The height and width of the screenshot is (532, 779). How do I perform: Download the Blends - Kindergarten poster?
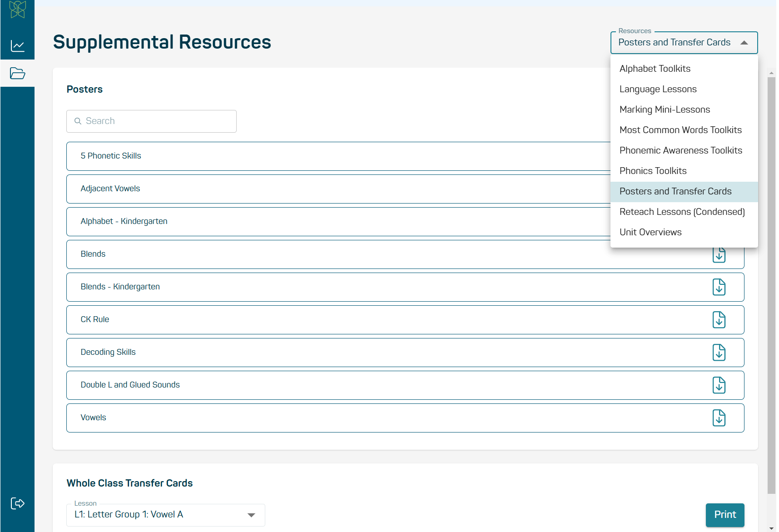(719, 287)
